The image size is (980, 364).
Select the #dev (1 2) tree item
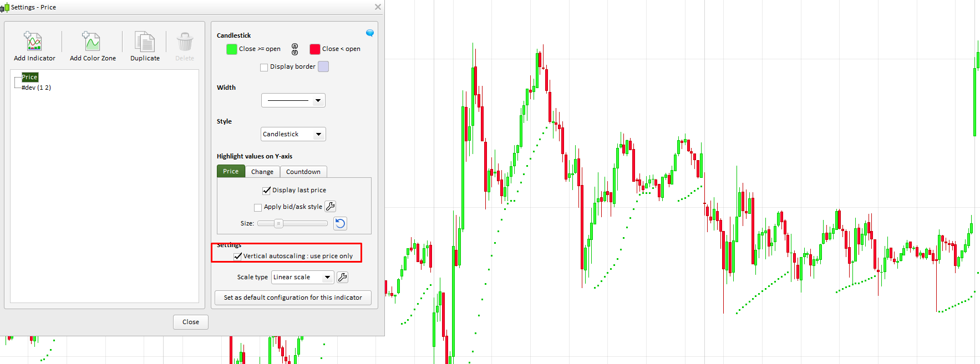[x=36, y=88]
